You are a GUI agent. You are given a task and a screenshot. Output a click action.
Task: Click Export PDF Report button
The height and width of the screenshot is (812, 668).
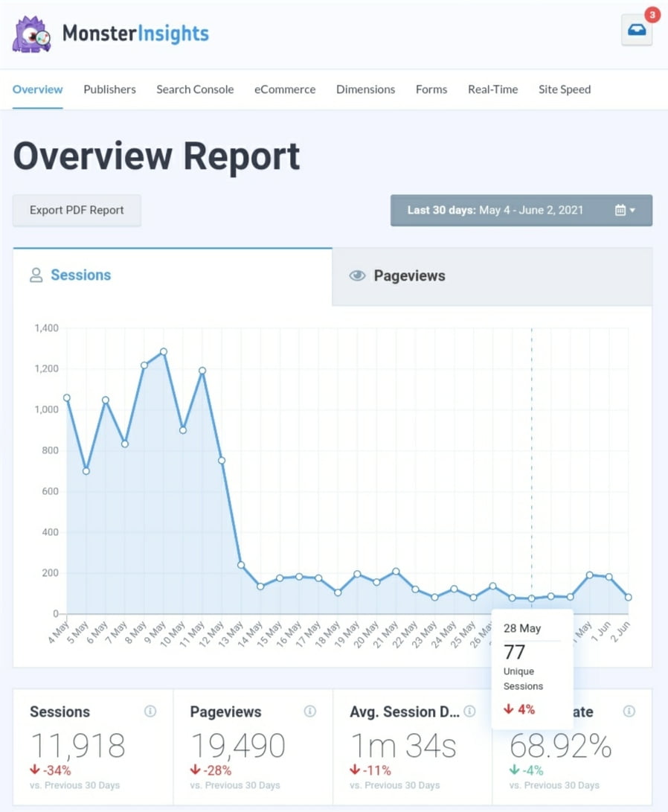(77, 210)
